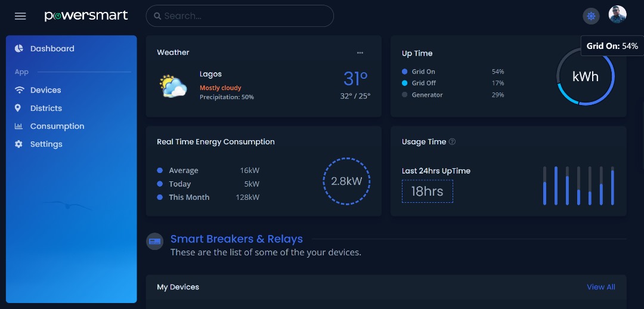Open the hamburger menu icon
The image size is (644, 309).
click(20, 16)
